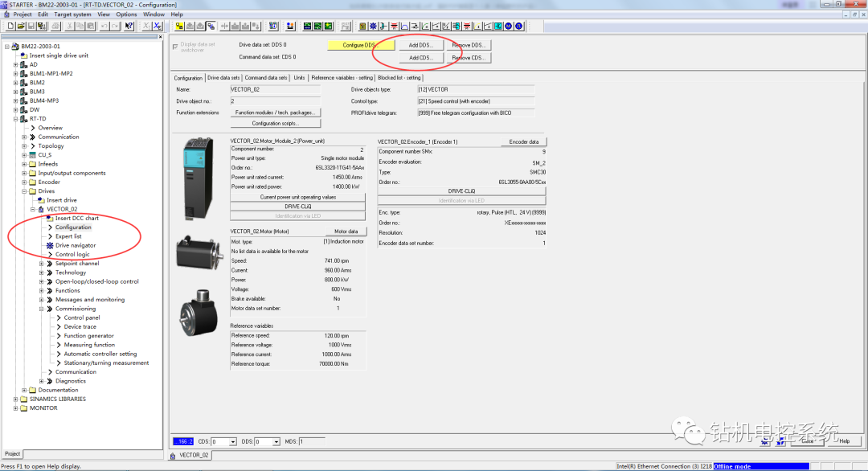Screen dimensions: 868x471
Task: Expand the Diagnostics node
Action: point(42,381)
